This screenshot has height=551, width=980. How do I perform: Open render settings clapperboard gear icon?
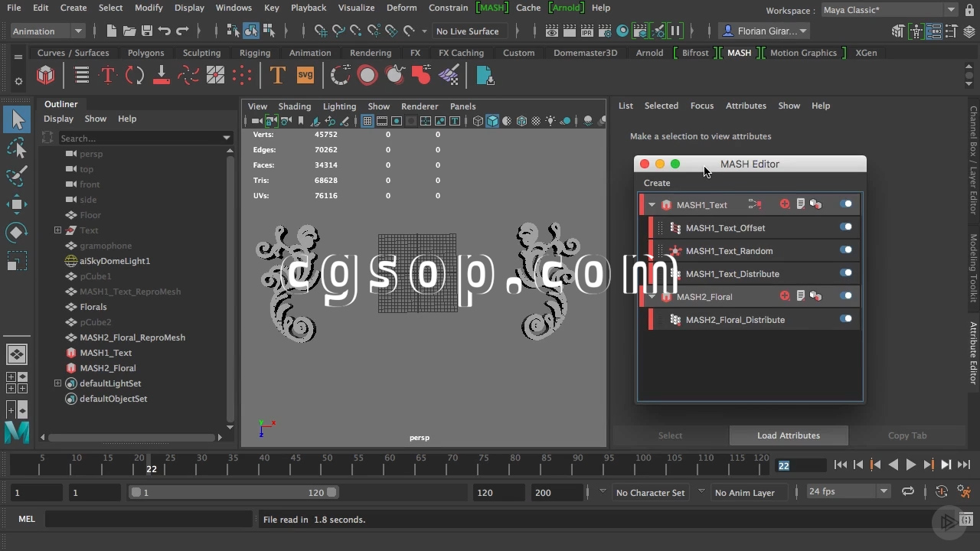click(606, 31)
